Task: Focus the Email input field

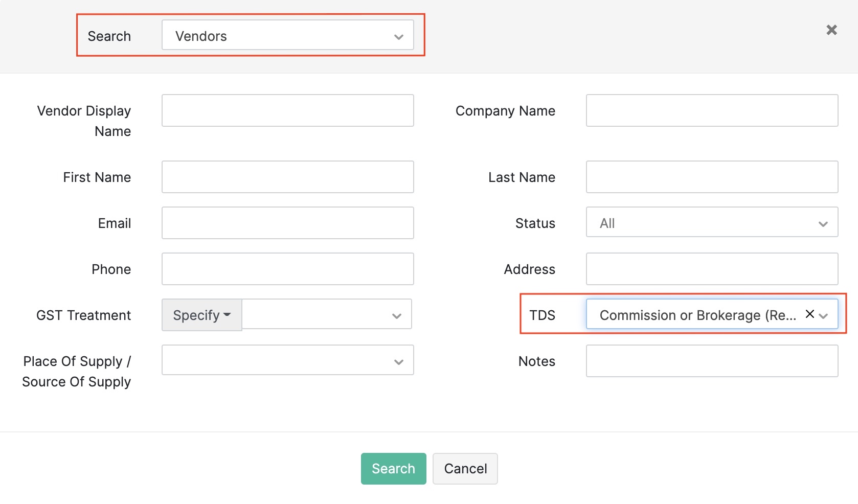Action: (287, 223)
